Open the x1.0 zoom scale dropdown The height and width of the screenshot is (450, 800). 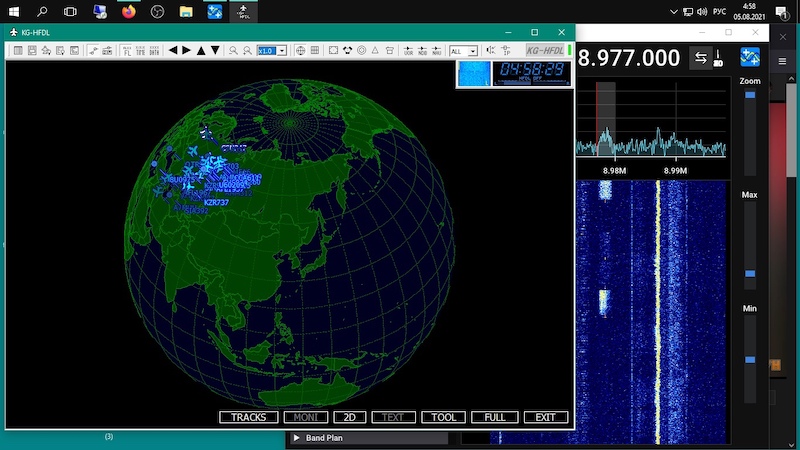[271, 50]
